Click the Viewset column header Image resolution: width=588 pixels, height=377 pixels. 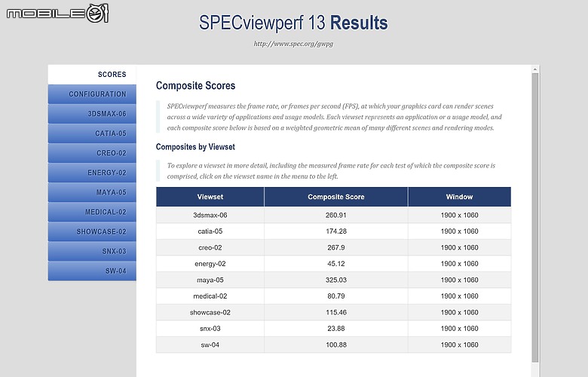(x=210, y=197)
